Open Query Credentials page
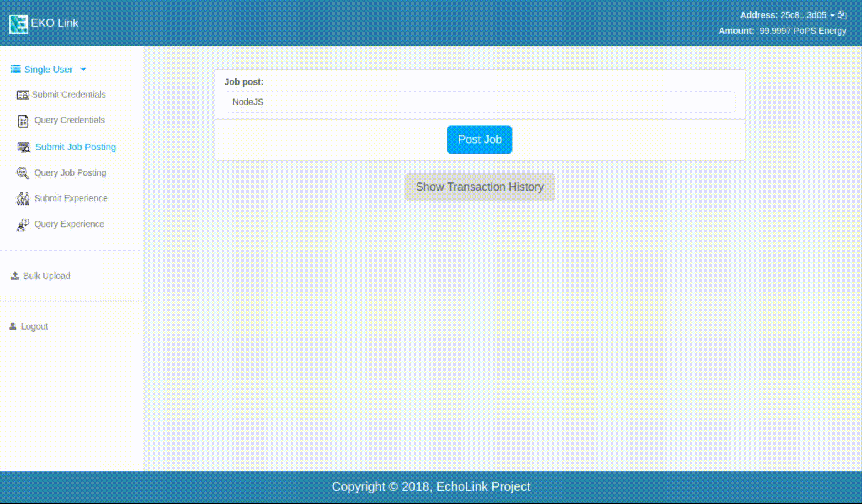This screenshot has width=862, height=504. pos(69,120)
